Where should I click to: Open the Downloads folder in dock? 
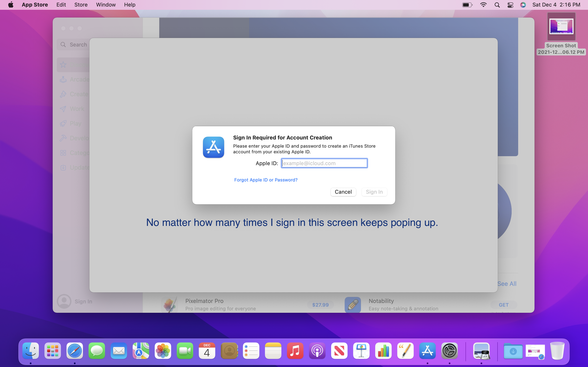(513, 351)
